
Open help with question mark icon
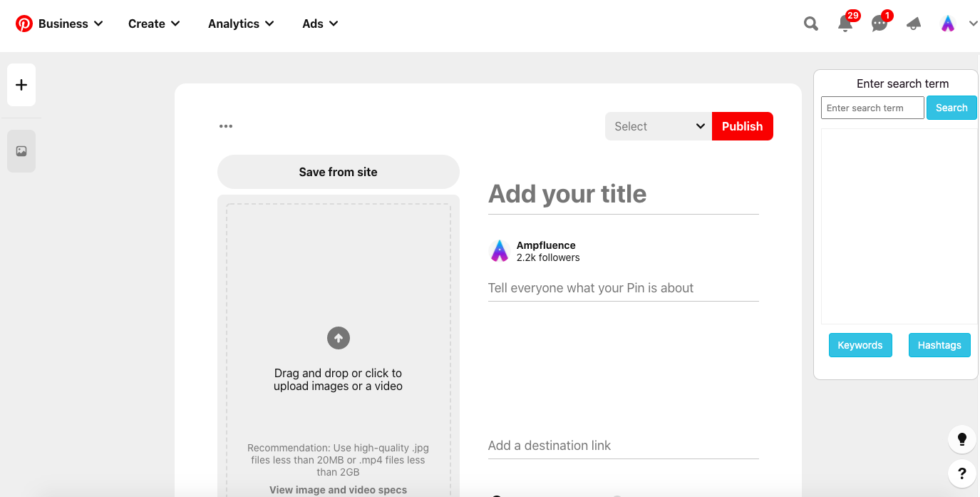[x=961, y=473]
